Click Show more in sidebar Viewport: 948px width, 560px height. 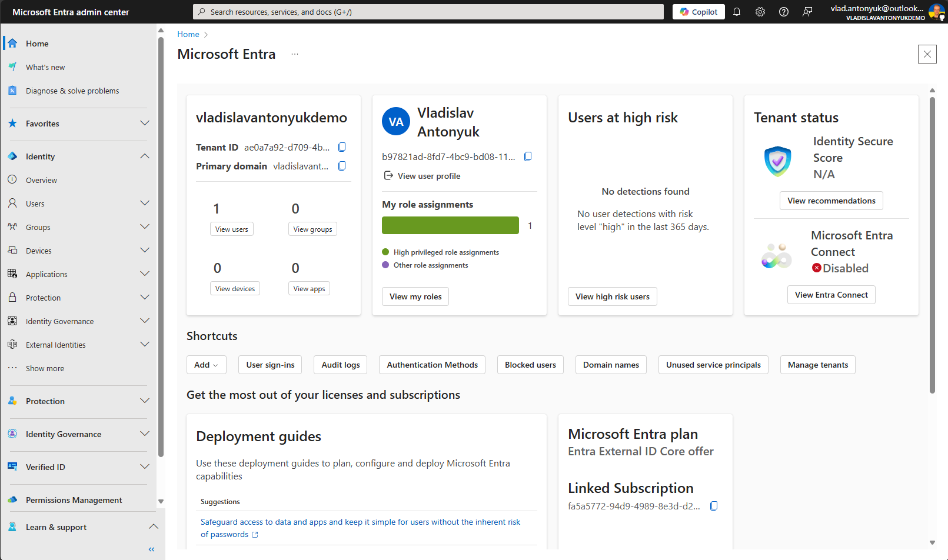click(45, 368)
